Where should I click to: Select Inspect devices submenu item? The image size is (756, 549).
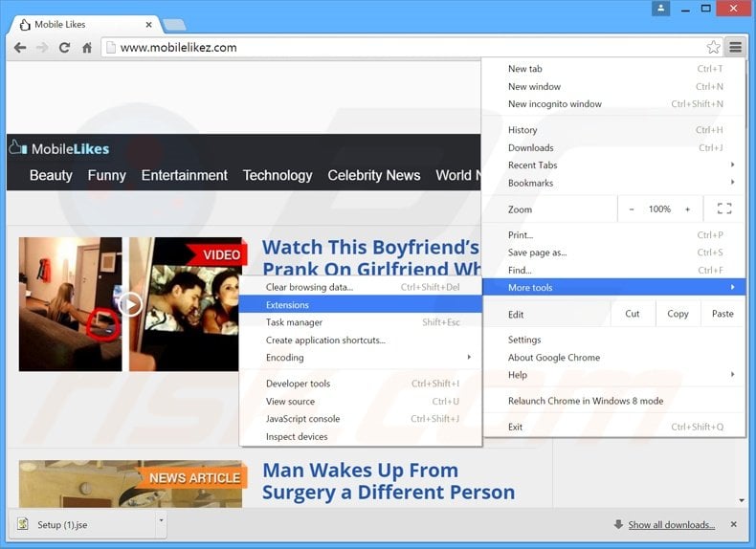[x=361, y=437]
